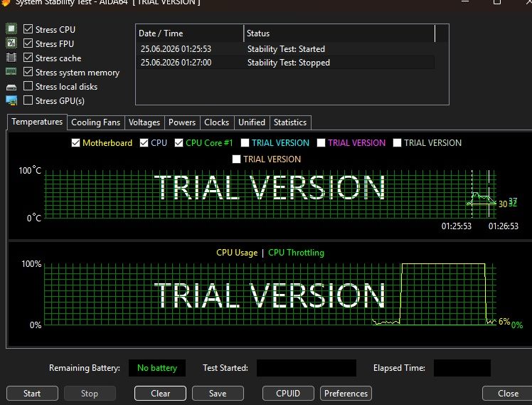Click the monitor icon beside Stress GPU(s)
The image size is (532, 405).
(11, 100)
